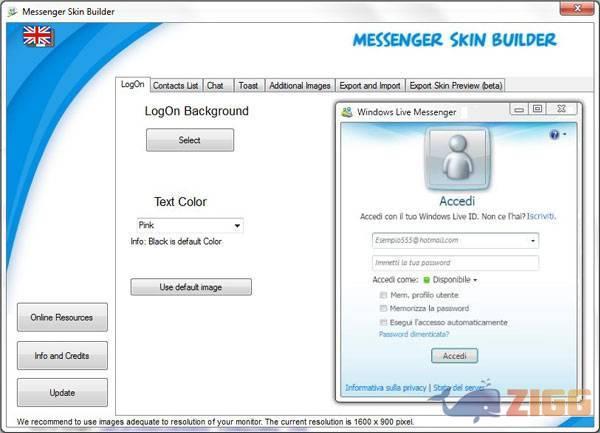Click the password input field

point(453,262)
